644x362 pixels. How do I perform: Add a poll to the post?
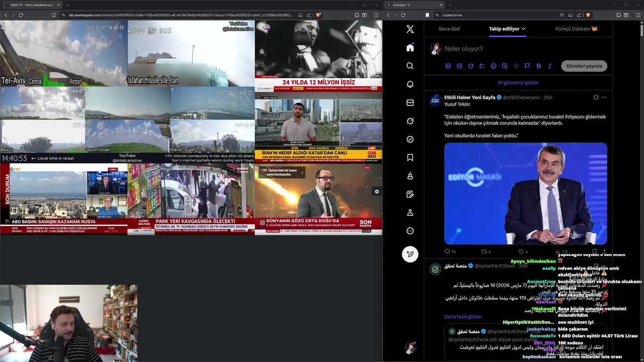click(x=482, y=66)
